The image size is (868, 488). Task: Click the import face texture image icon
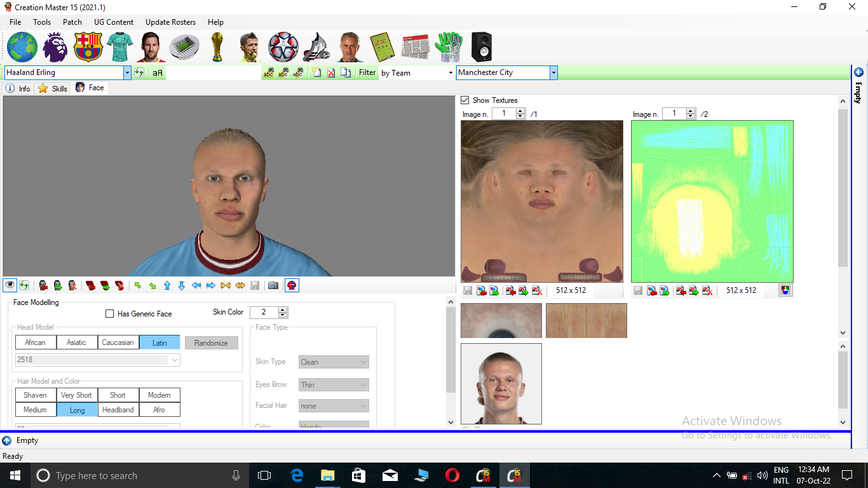pos(482,290)
